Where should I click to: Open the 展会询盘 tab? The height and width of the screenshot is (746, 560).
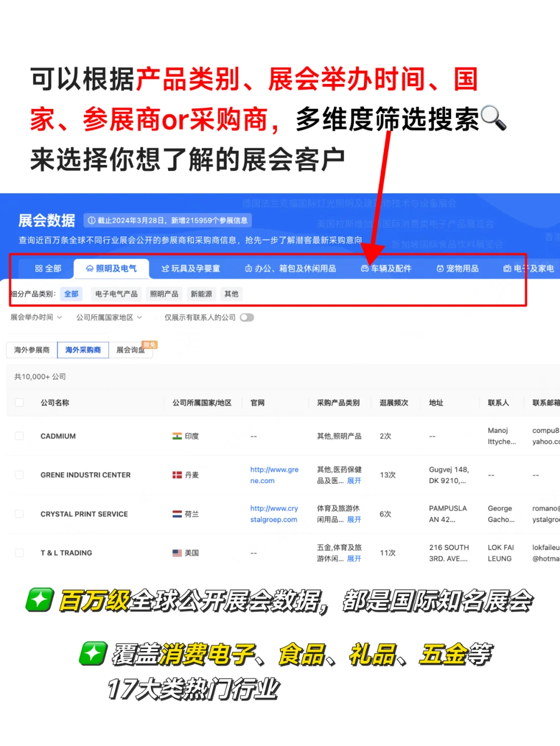point(131,350)
